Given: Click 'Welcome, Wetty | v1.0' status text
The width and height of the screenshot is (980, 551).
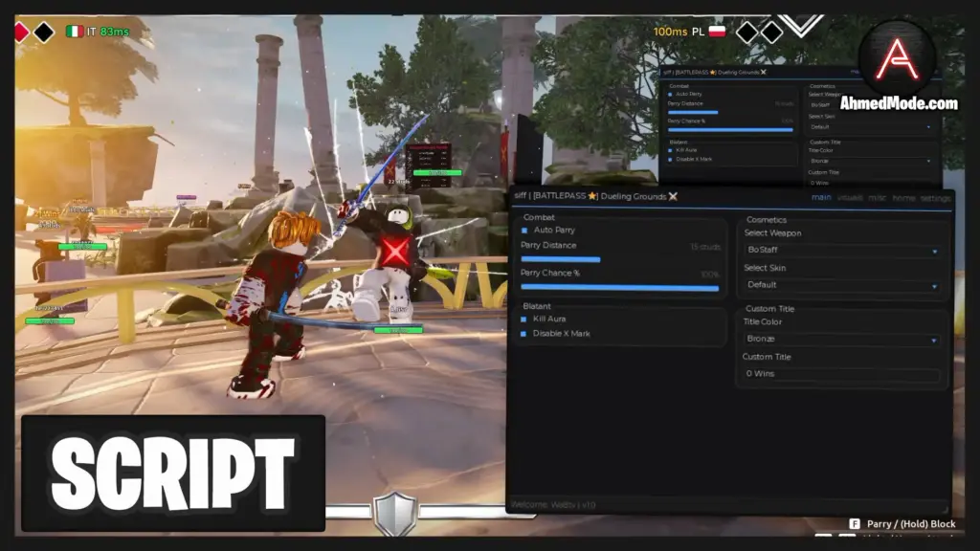Looking at the screenshot, I should click(553, 505).
